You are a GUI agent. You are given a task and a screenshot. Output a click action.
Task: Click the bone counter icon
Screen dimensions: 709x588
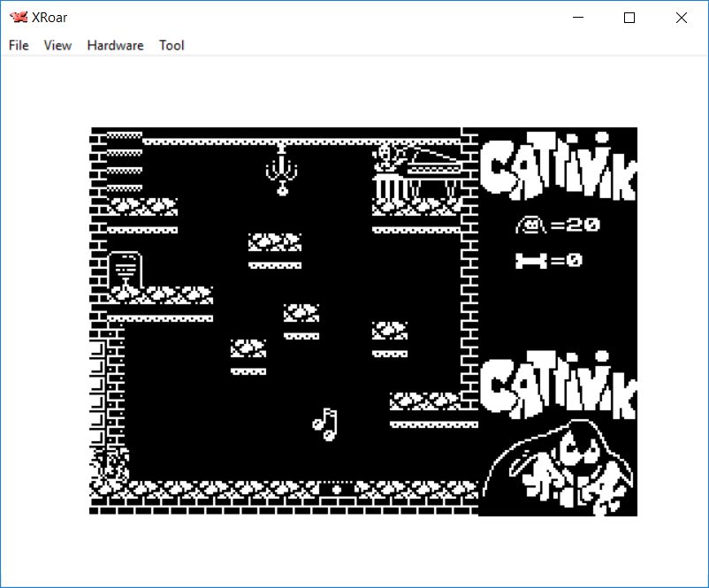click(531, 261)
